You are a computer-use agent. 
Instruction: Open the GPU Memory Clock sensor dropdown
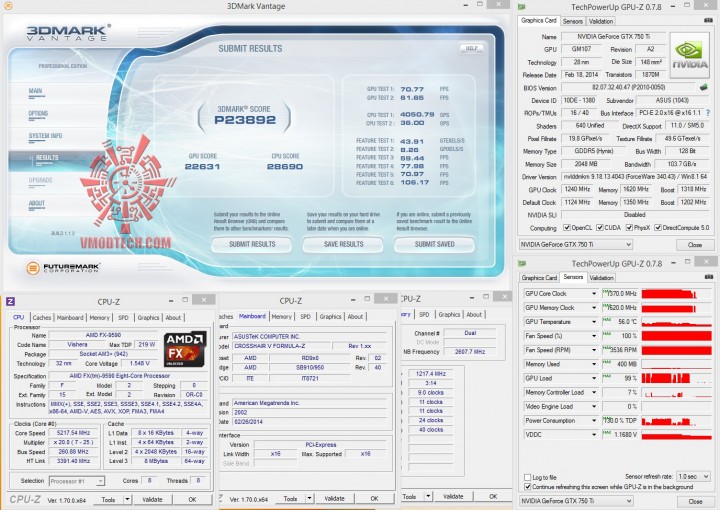pos(594,308)
